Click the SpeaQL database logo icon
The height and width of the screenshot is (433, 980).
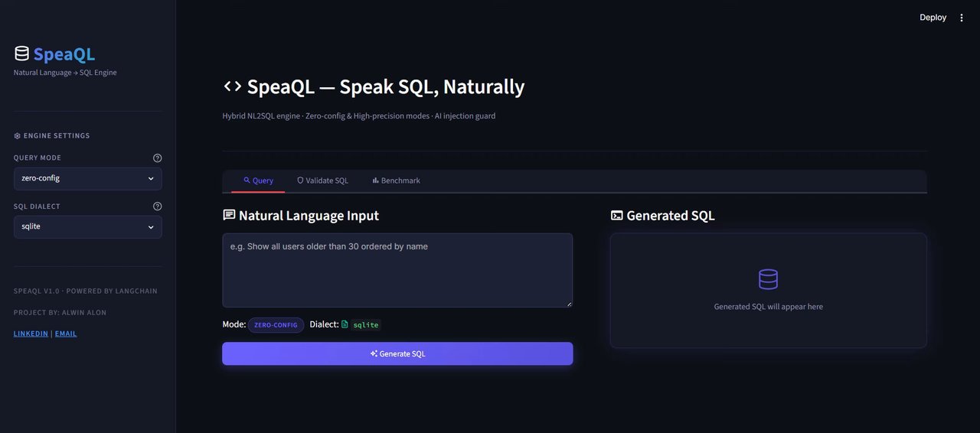(21, 54)
